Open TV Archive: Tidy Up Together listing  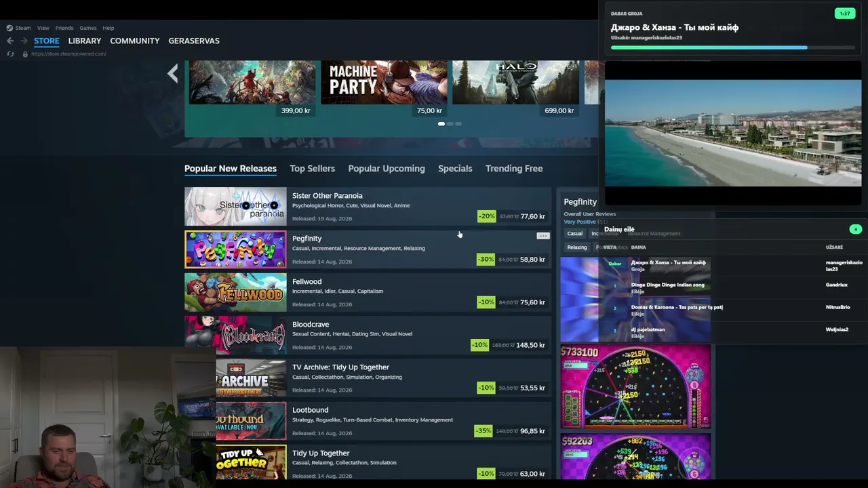[x=383, y=378]
